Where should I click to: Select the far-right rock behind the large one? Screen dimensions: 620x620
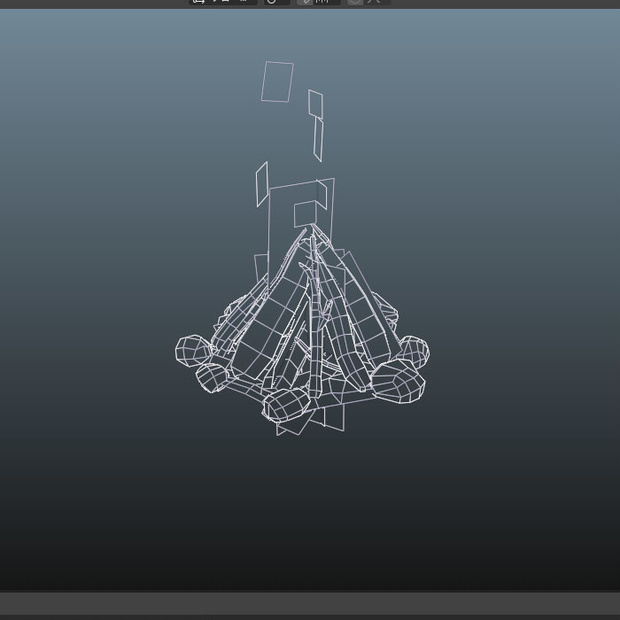click(x=415, y=349)
